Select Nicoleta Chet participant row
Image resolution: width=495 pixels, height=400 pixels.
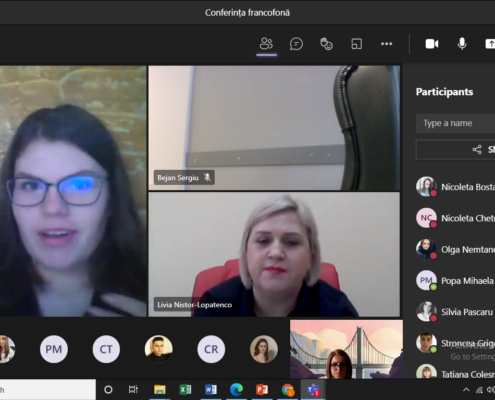[x=455, y=218]
